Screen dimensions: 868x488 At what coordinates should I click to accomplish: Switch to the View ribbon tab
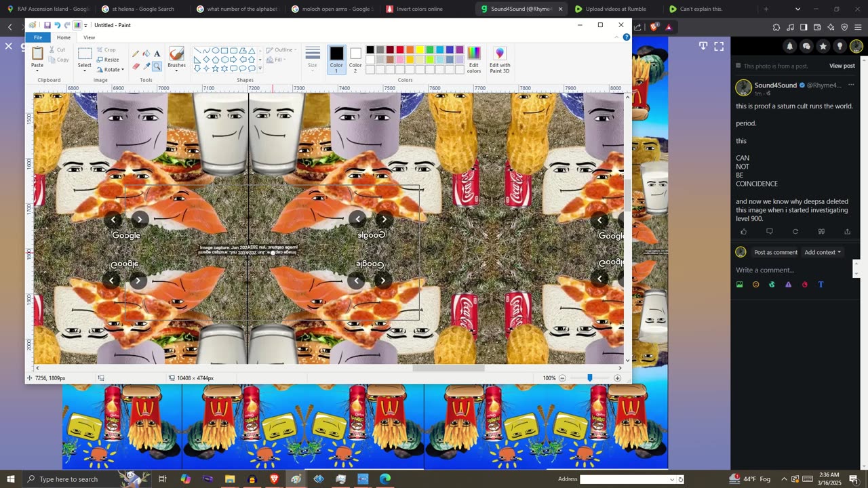[89, 37]
